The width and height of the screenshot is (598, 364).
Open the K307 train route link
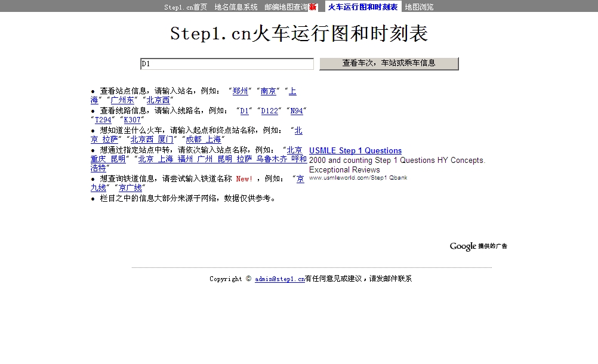click(132, 120)
